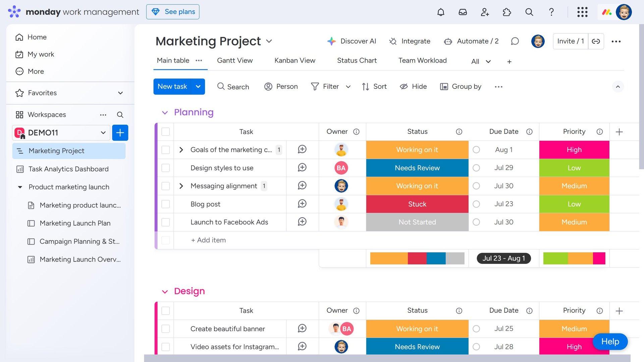
Task: Open the New task dropdown arrow
Action: [198, 86]
